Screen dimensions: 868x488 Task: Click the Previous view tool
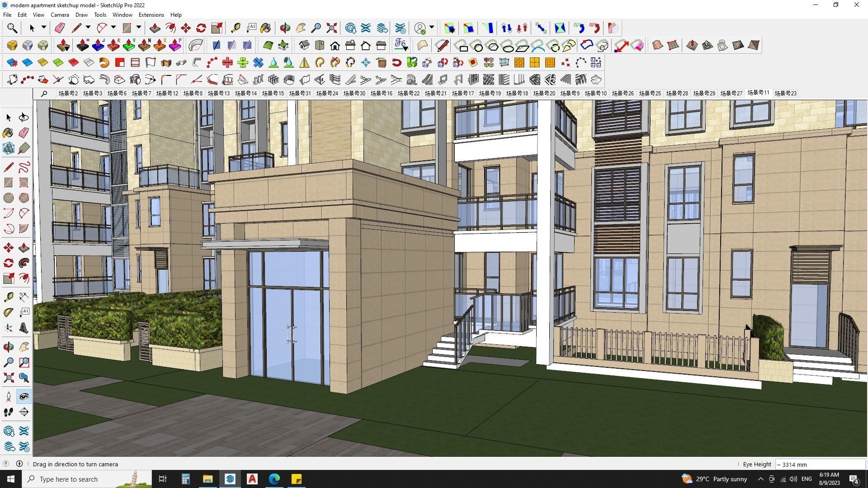click(x=24, y=378)
